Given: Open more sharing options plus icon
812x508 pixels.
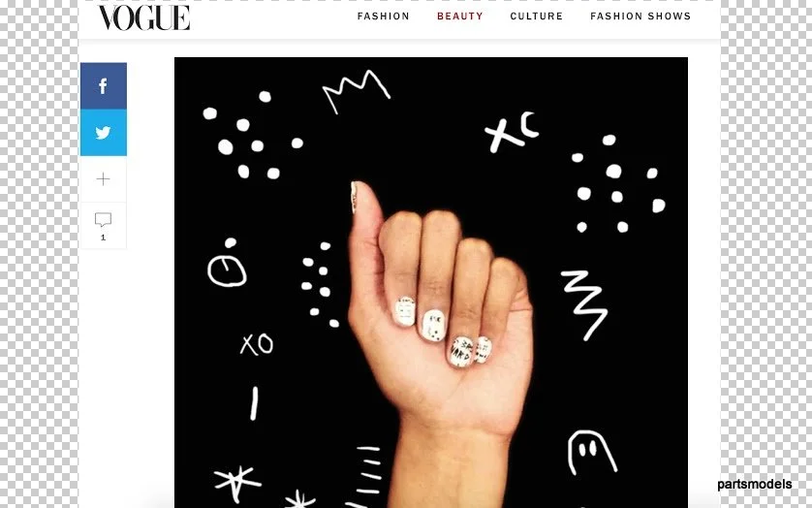Looking at the screenshot, I should click(x=103, y=179).
